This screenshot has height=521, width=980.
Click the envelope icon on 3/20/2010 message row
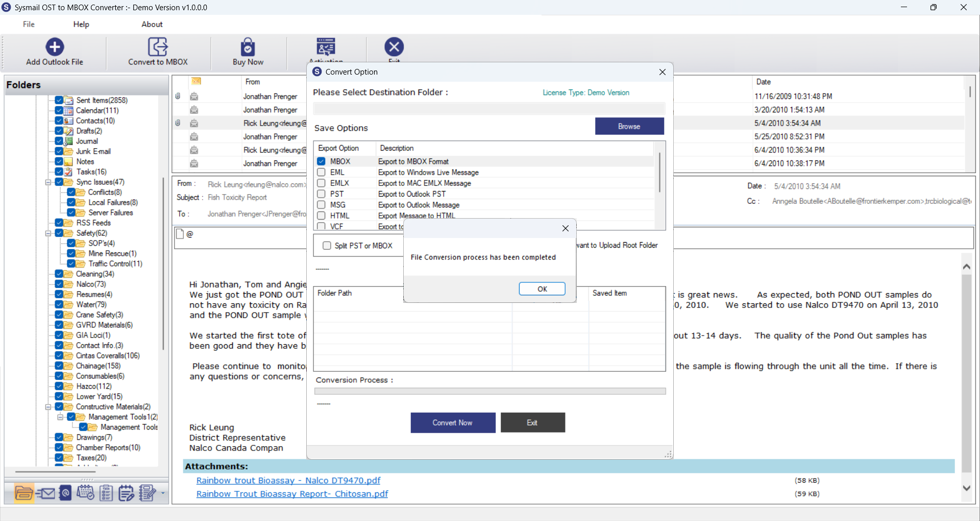pyautogui.click(x=194, y=110)
